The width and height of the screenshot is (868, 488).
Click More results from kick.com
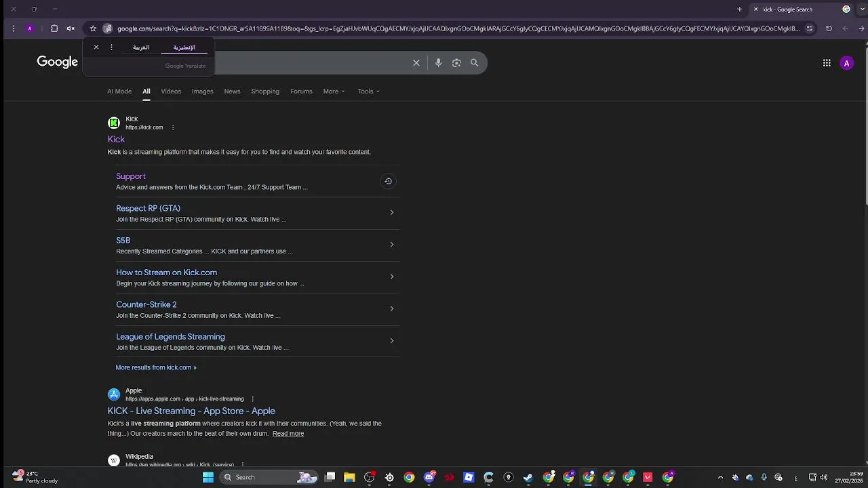156,367
